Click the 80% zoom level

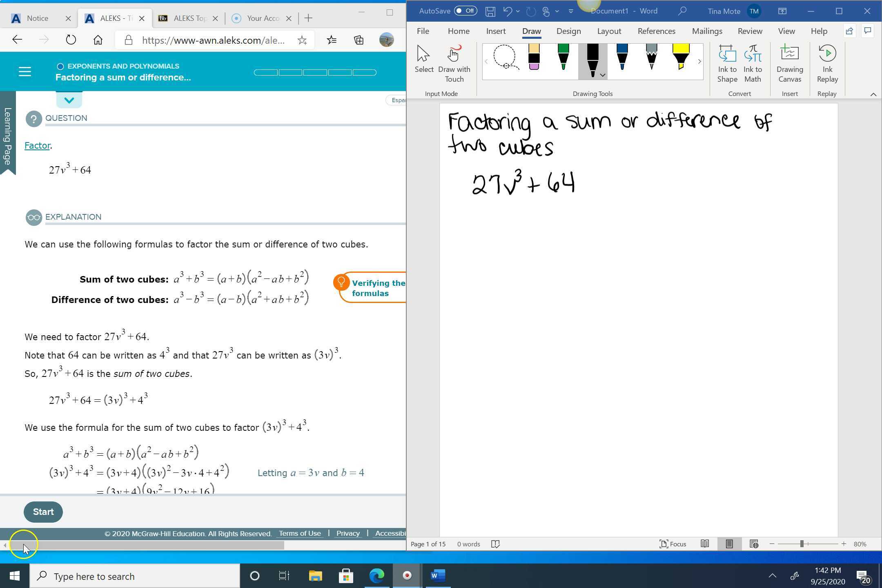click(x=860, y=544)
